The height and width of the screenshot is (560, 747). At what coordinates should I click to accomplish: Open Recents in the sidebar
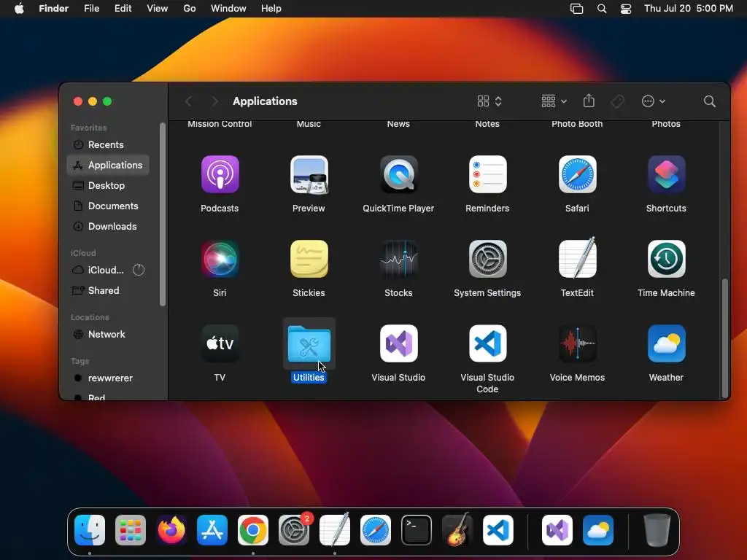click(x=108, y=145)
